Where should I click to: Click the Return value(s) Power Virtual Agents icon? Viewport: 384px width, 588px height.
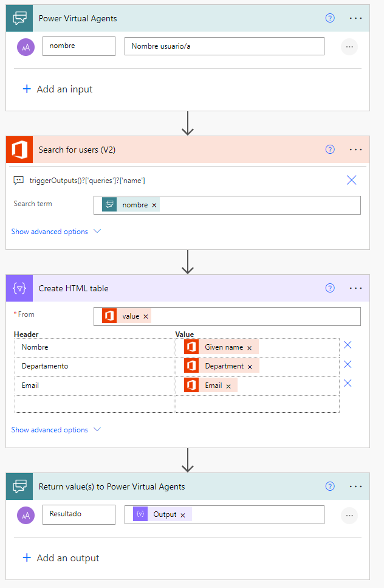pyautogui.click(x=19, y=486)
